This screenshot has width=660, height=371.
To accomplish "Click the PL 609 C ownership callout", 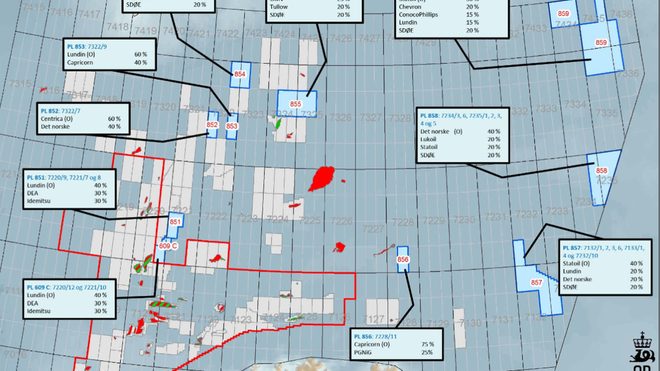I will pyautogui.click(x=69, y=299).
